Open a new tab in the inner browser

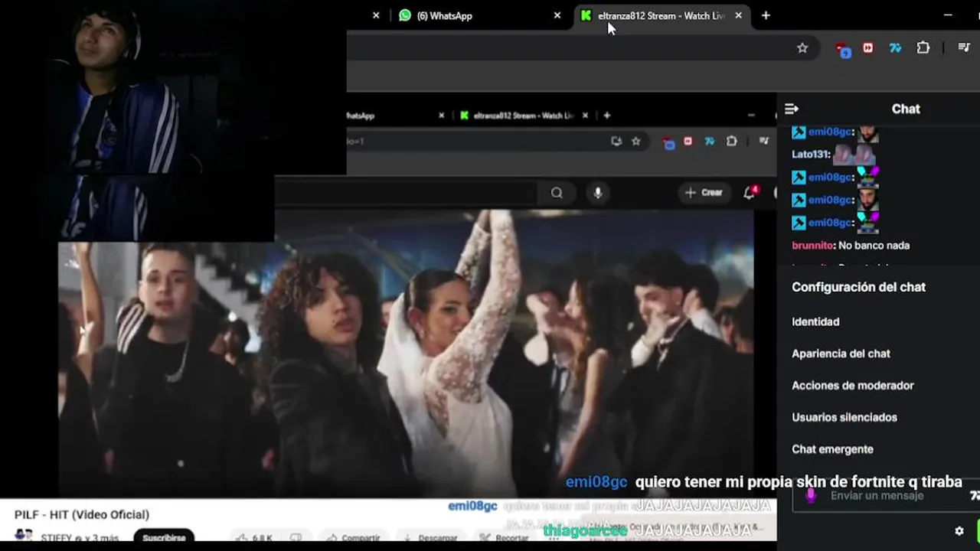coord(607,116)
